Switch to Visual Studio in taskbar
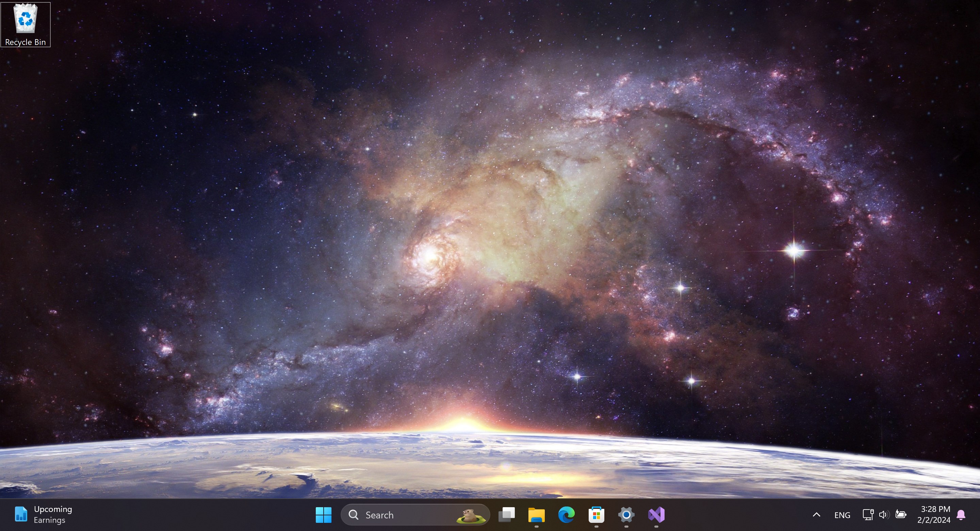980x531 pixels. [x=656, y=515]
